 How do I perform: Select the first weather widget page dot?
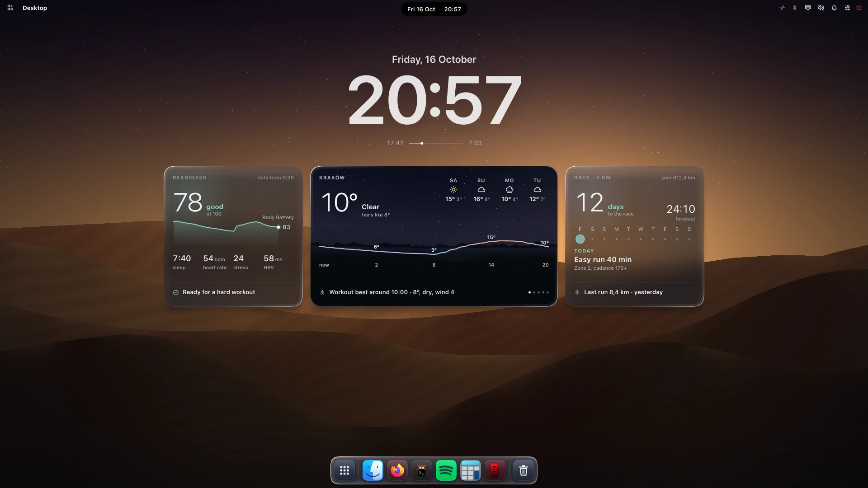(x=529, y=292)
